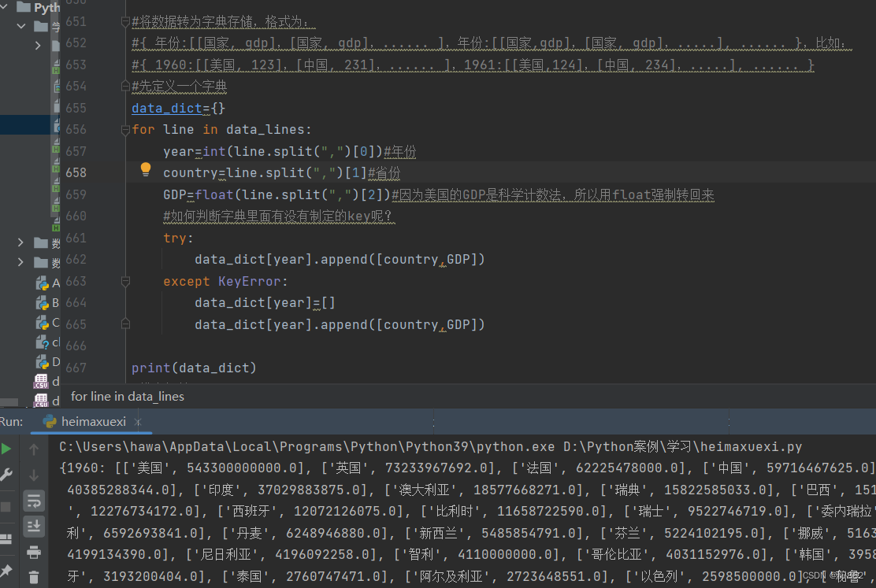The image size is (876, 588).
Task: Open the first CSV file in the tree
Action: tap(47, 382)
